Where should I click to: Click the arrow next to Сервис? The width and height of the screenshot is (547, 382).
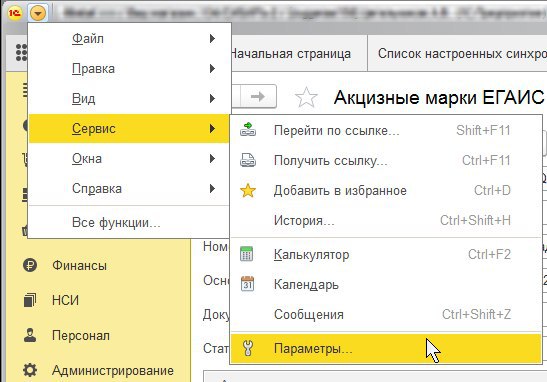212,129
